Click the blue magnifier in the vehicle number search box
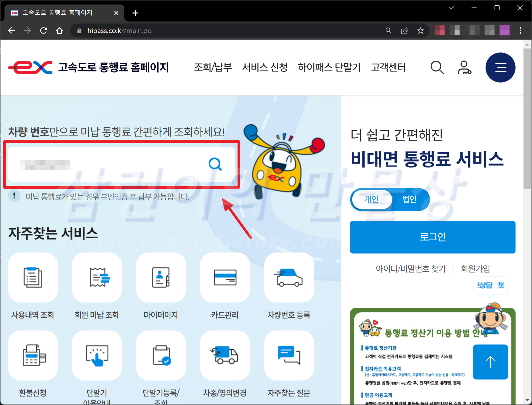 pyautogui.click(x=215, y=164)
